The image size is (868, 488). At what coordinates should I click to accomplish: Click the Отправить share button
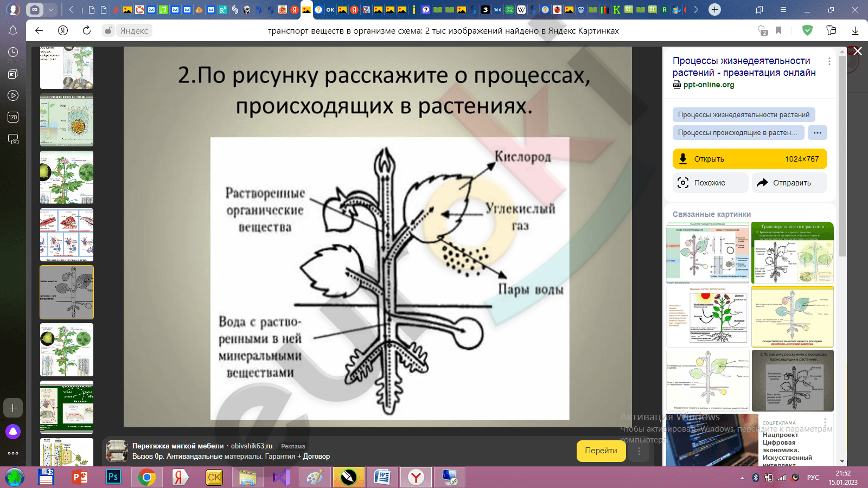789,183
